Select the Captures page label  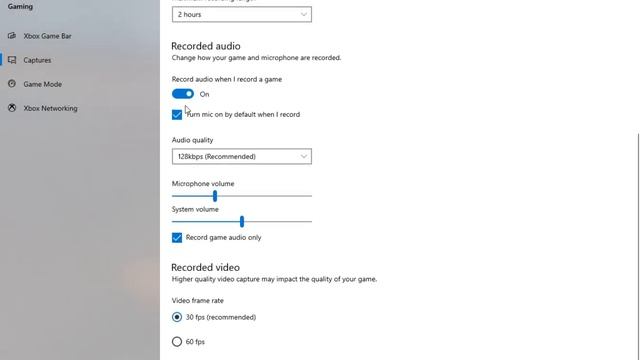37,60
